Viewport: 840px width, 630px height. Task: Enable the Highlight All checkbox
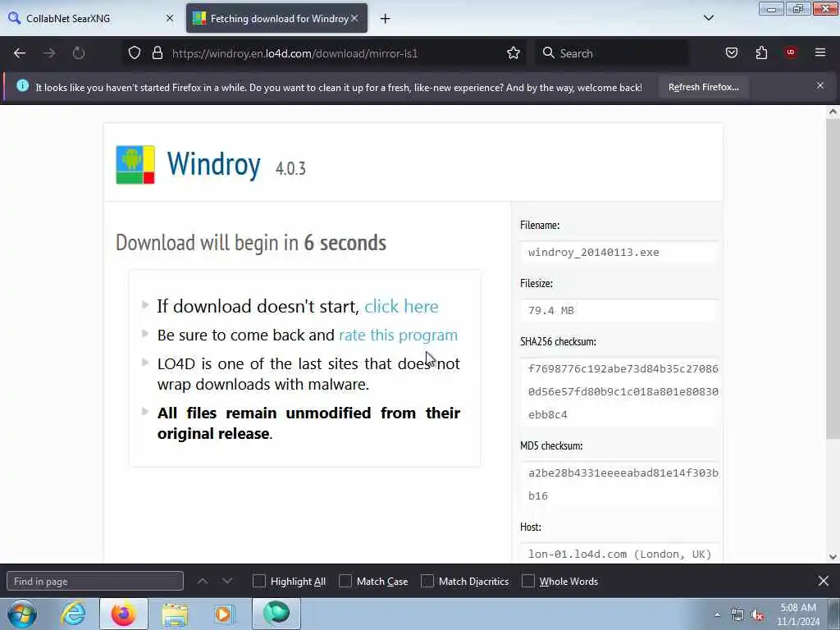[x=259, y=582]
